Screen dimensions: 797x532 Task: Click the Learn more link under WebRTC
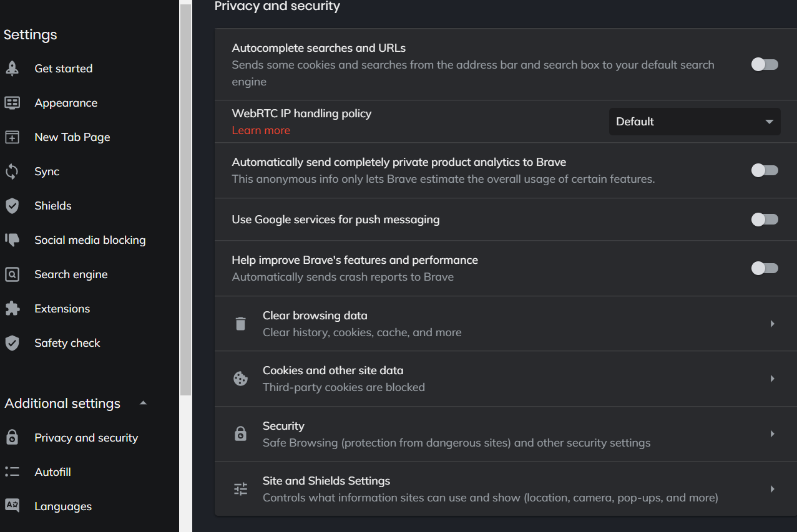(261, 130)
